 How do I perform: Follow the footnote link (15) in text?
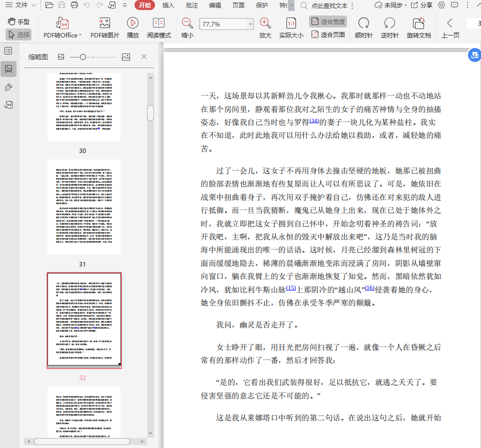point(291,288)
